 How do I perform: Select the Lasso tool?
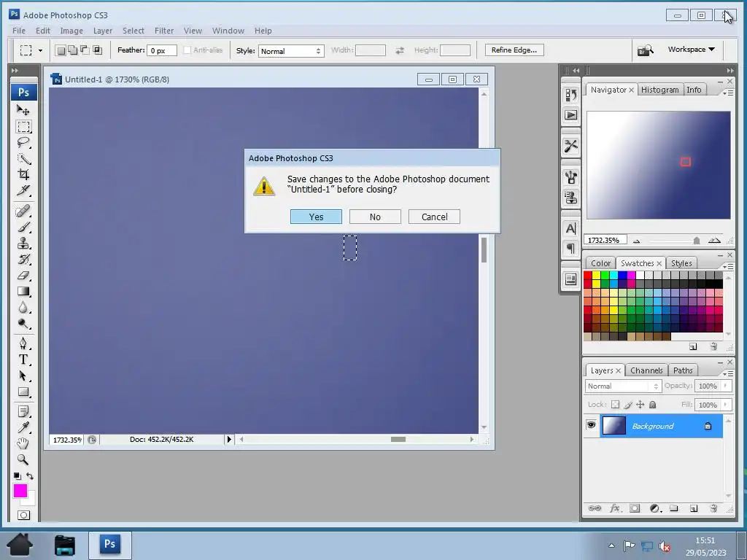23,142
